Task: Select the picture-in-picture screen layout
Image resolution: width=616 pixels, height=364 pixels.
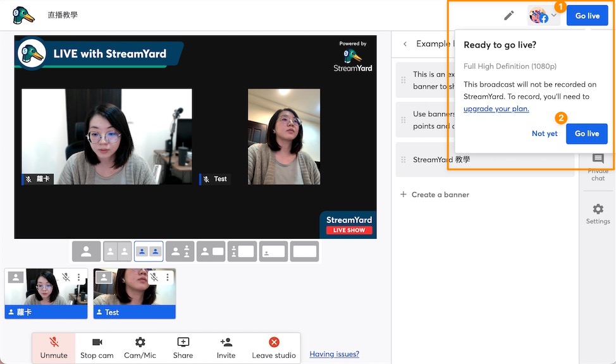Action: coord(273,252)
